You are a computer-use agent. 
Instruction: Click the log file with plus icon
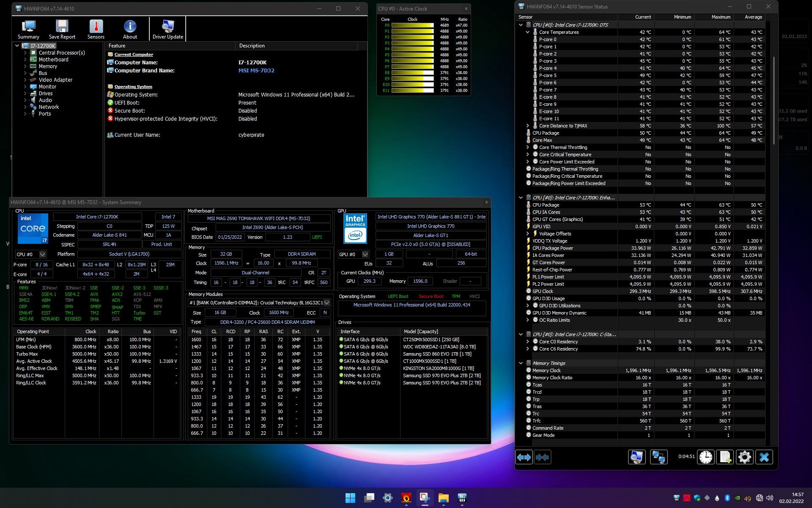coord(725,457)
